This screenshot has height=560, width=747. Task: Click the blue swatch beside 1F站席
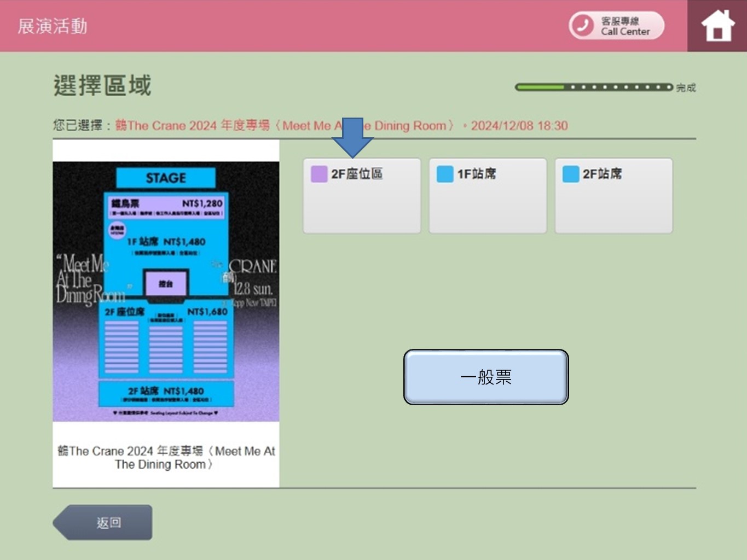[x=444, y=174]
